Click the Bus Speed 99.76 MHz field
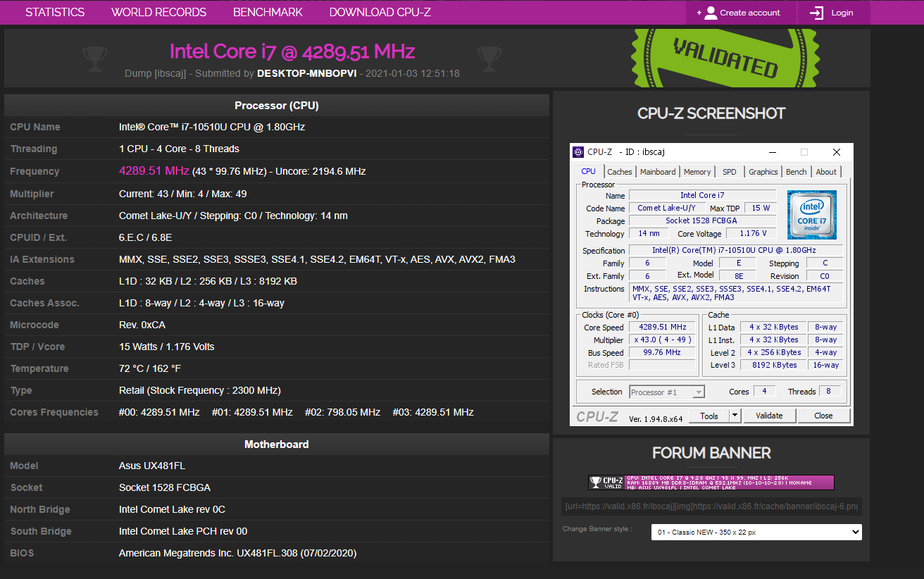 661,353
